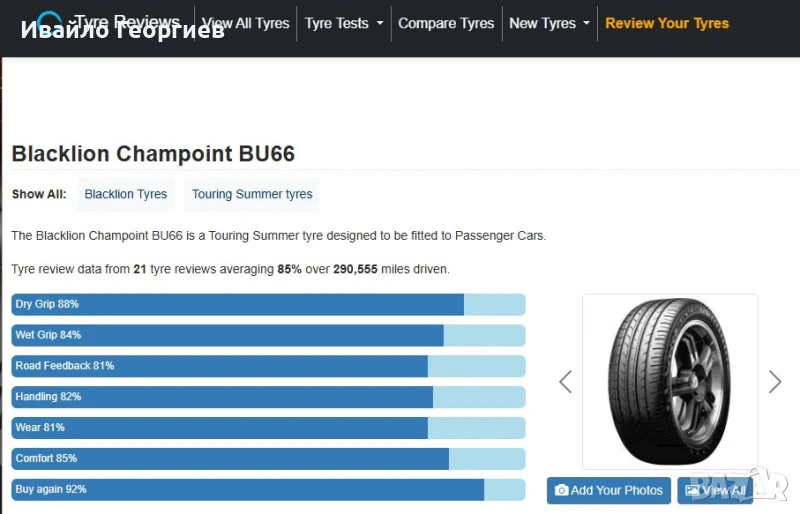The width and height of the screenshot is (800, 514).
Task: Show next tyre photo with right arrow
Action: coord(775,381)
